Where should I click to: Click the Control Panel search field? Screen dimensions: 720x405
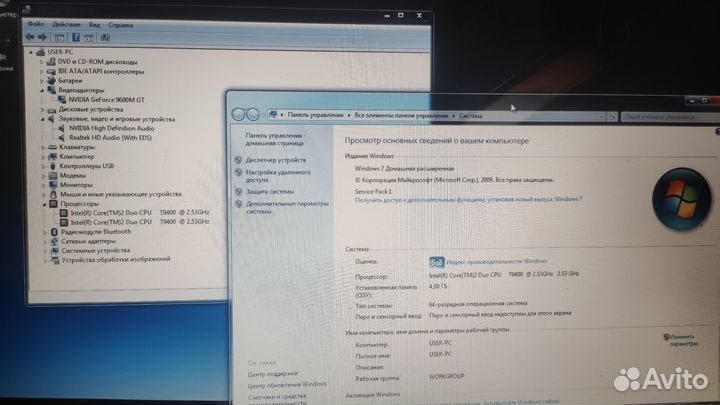pyautogui.click(x=668, y=118)
